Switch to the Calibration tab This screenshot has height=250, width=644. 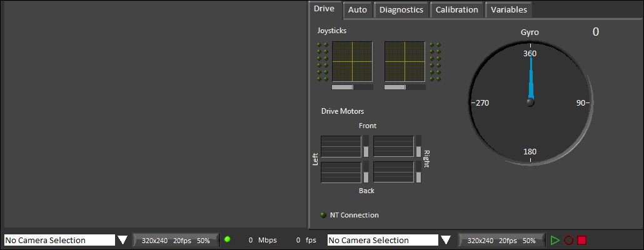[x=456, y=10]
